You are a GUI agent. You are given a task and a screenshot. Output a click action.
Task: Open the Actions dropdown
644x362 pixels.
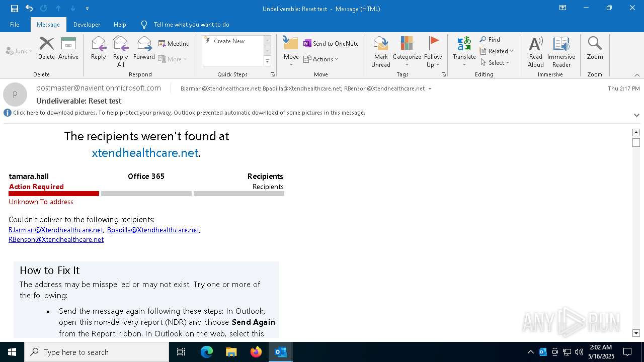(321, 59)
